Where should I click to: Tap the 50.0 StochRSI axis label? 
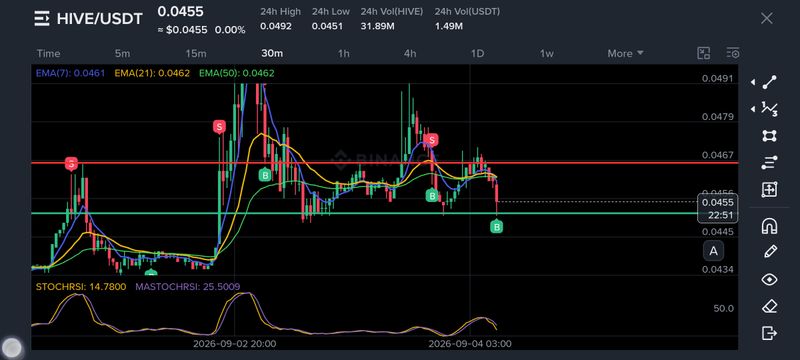pyautogui.click(x=723, y=308)
